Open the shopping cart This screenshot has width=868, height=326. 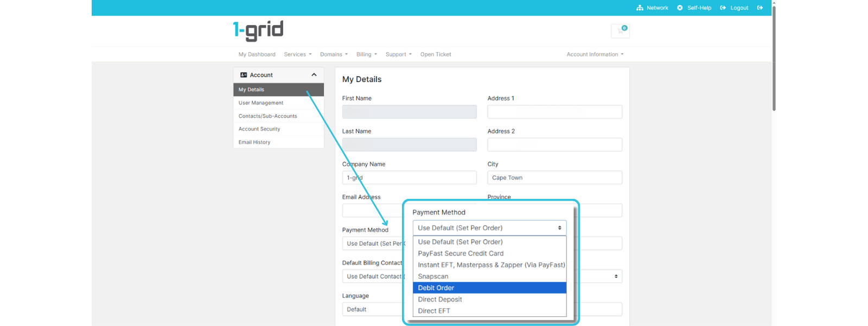[x=620, y=31]
